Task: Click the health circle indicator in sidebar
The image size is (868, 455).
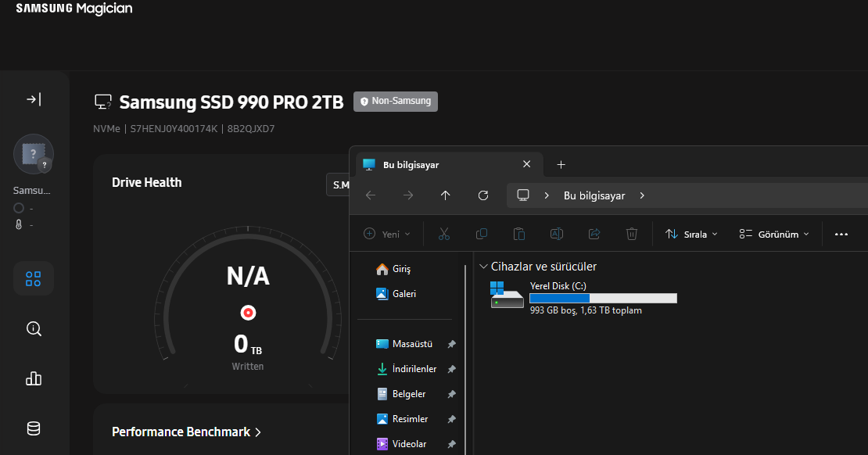Action: coord(19,208)
